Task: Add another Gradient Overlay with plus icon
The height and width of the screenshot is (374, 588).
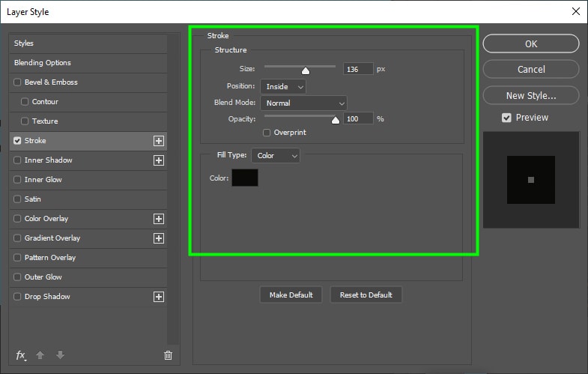Action: pos(159,238)
